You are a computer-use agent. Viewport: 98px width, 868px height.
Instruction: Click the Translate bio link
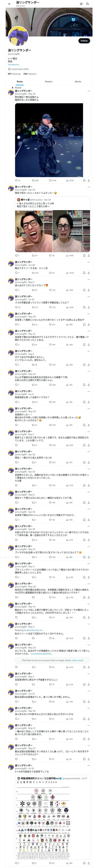tap(14, 64)
